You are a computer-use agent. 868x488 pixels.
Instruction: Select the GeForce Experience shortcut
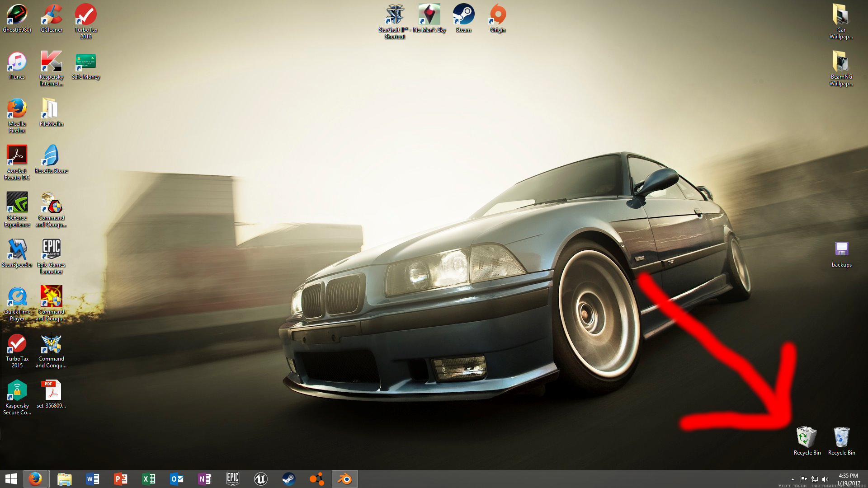pyautogui.click(x=17, y=209)
